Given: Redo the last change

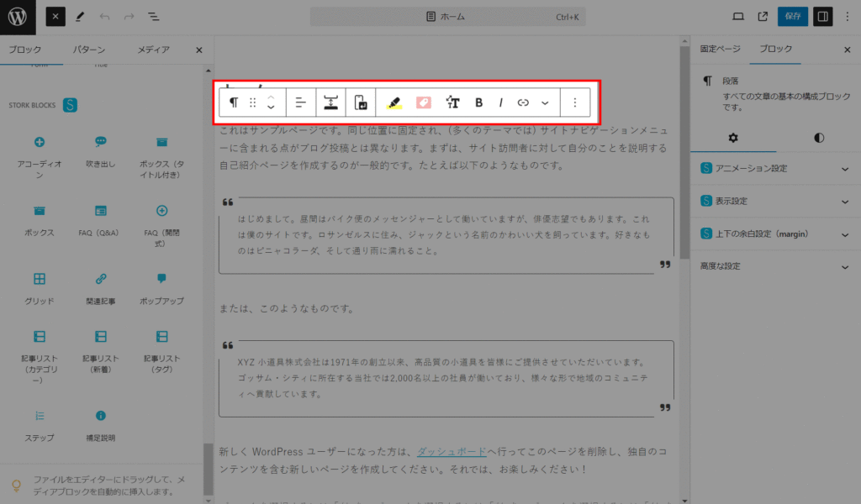Looking at the screenshot, I should point(129,17).
